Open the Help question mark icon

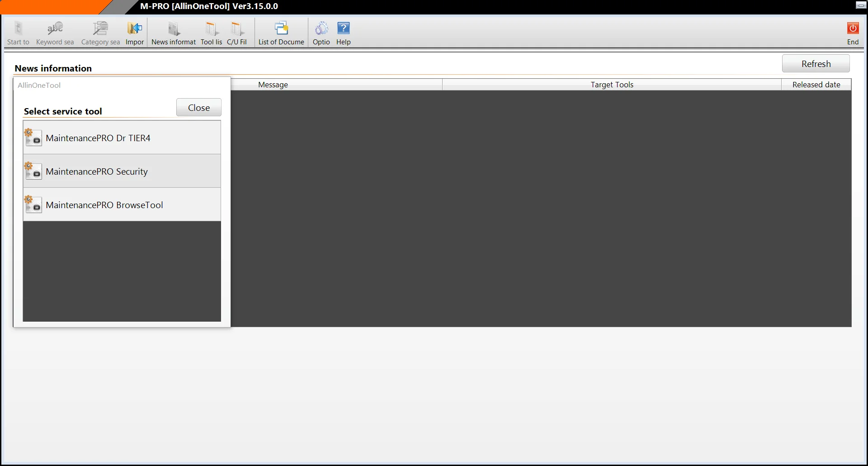[x=344, y=28]
